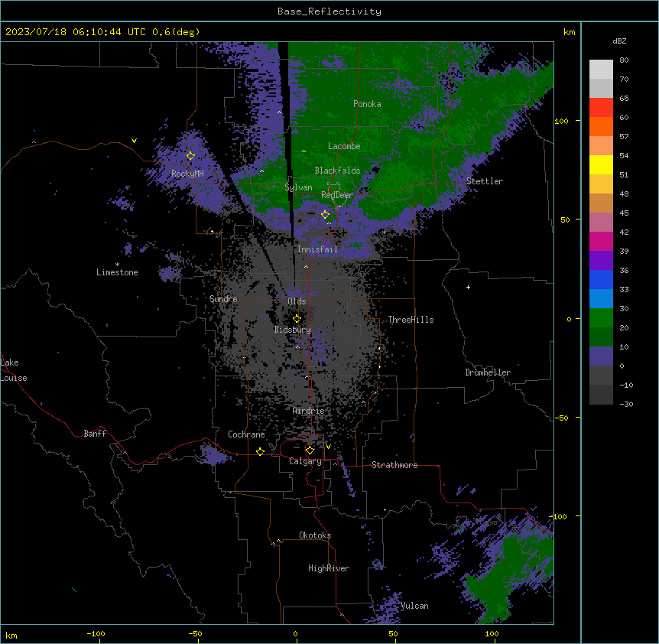Viewport: 659px width, 644px height.
Task: Select the yellow diamond marker above Calgary label
Action: click(310, 450)
